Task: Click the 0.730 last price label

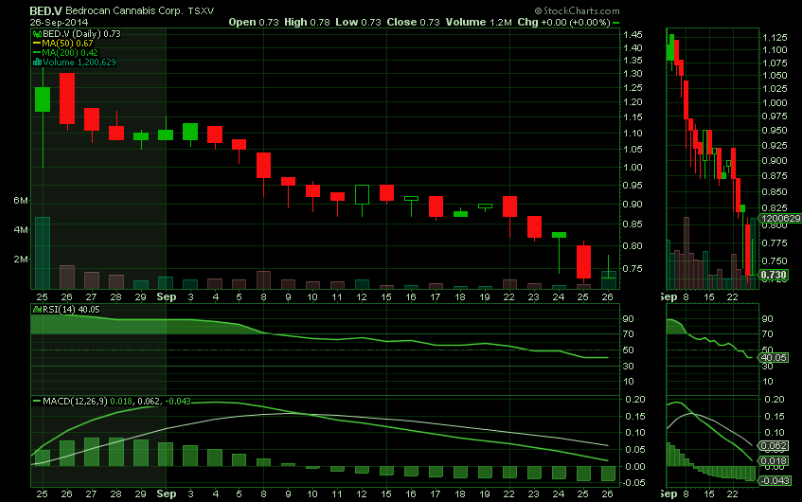Action: click(775, 275)
